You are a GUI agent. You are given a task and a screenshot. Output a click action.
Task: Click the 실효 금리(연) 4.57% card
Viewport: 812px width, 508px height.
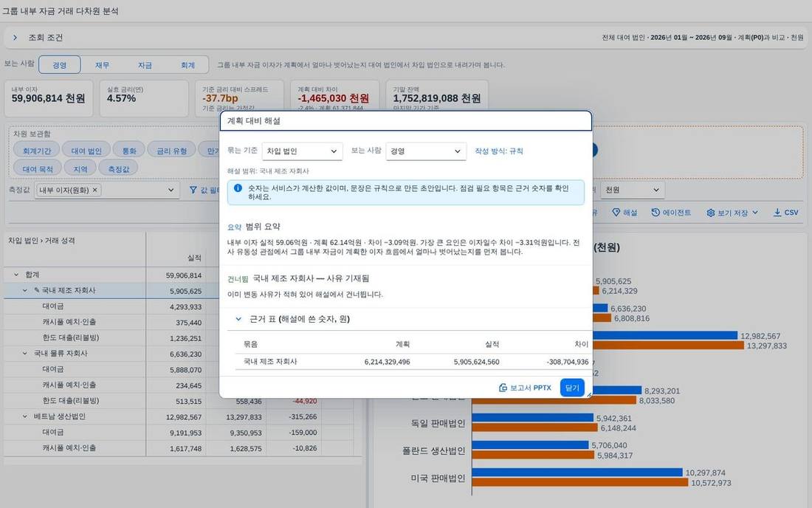pos(144,98)
